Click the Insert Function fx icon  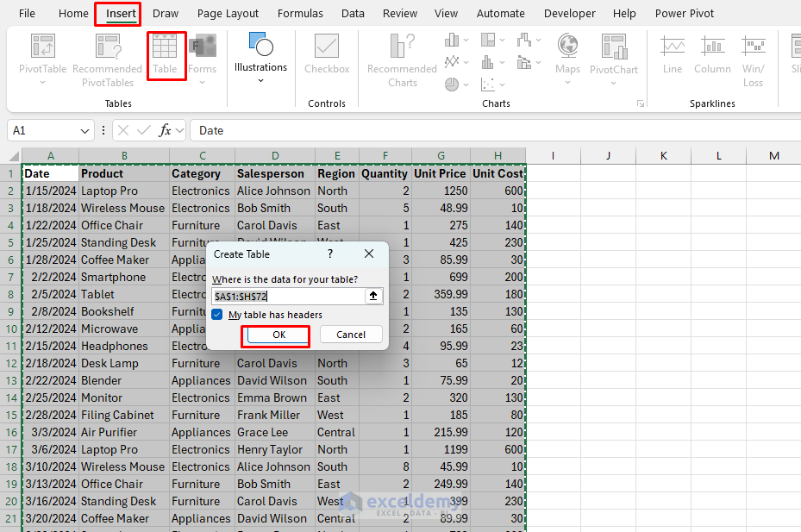pos(165,130)
